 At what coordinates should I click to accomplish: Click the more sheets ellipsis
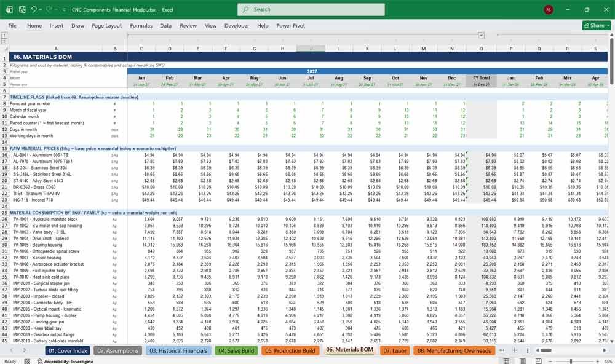(x=502, y=350)
